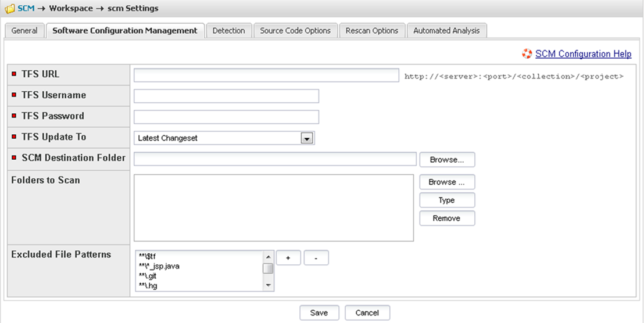Click the SCM breadcrumb link
644x323 pixels.
click(x=27, y=9)
